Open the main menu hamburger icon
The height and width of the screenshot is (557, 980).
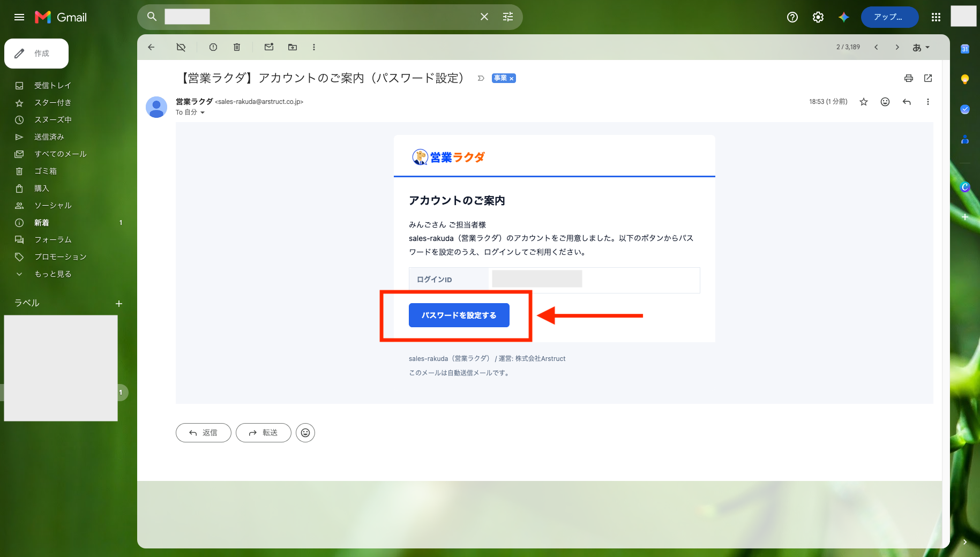(19, 17)
